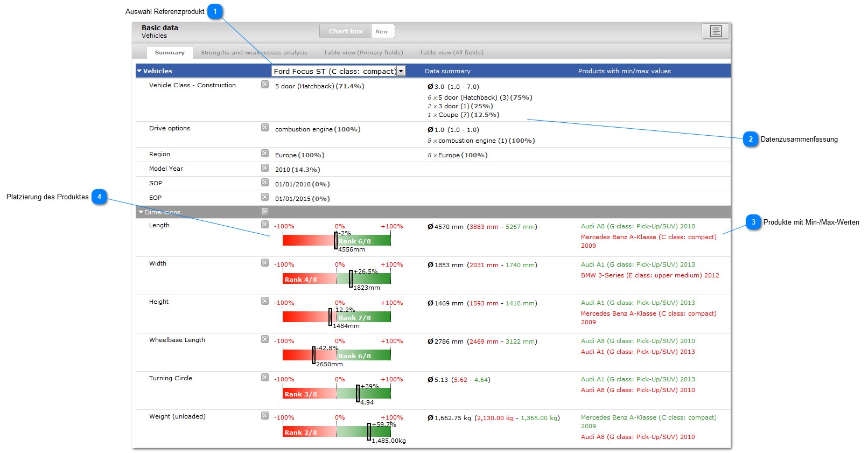Open BMW 3-Series 2012 link

click(650, 275)
